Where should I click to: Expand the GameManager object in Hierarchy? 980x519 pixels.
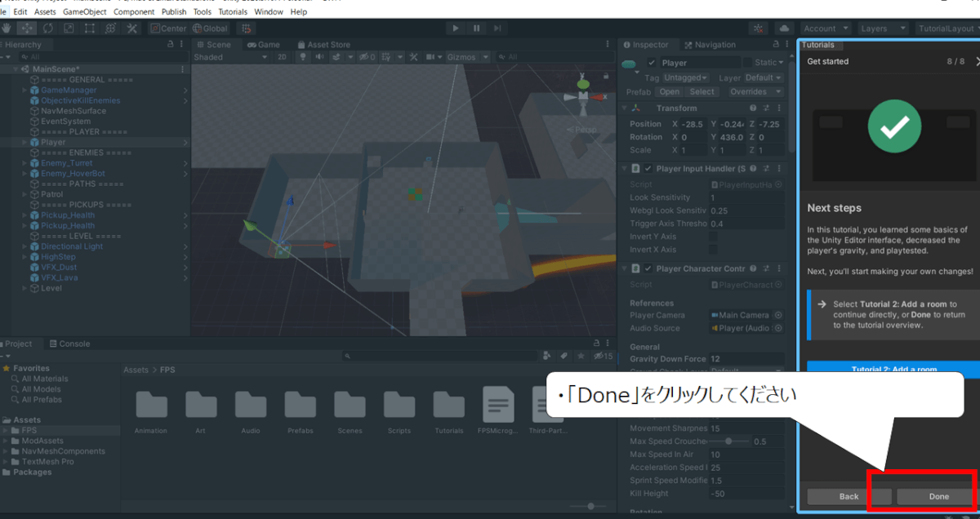pyautogui.click(x=24, y=91)
